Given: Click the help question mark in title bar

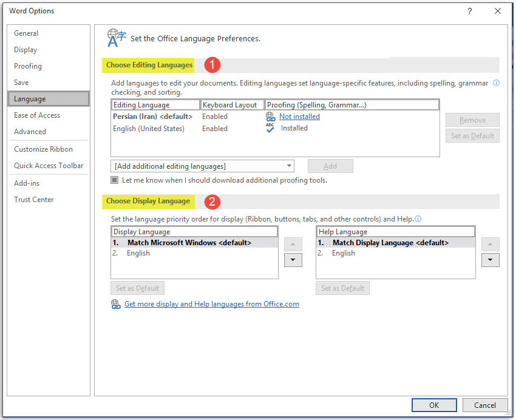Looking at the screenshot, I should tap(470, 11).
